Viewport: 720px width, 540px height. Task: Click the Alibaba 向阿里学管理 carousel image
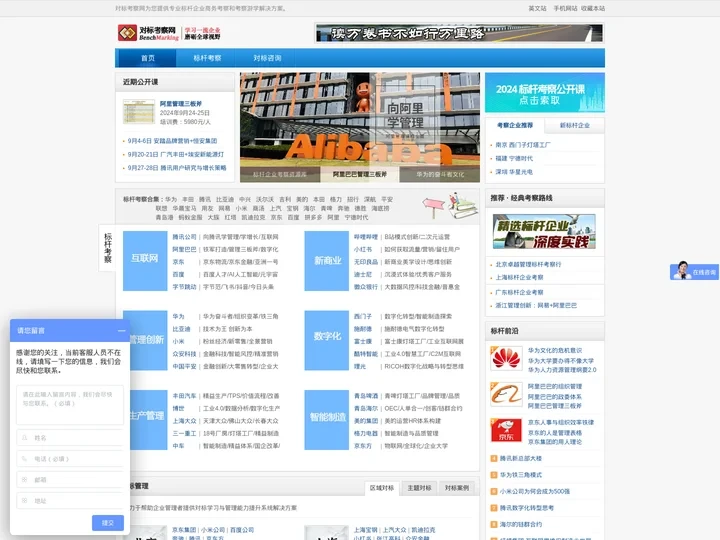click(x=360, y=120)
